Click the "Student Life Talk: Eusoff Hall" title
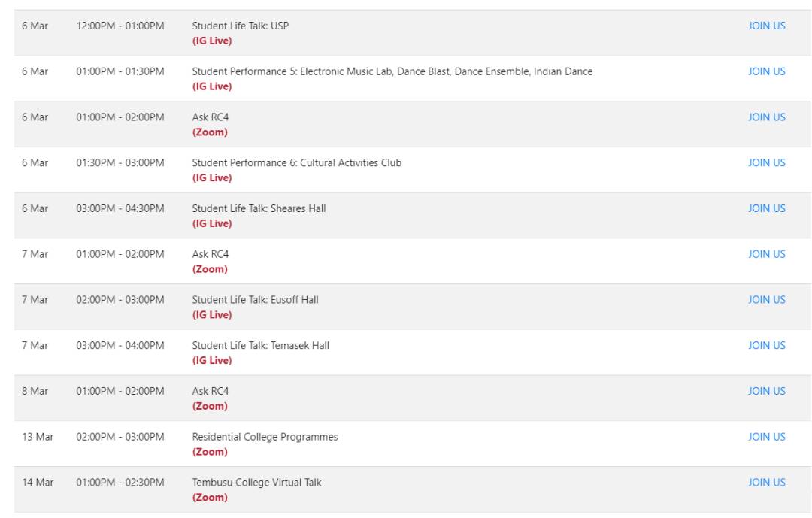Screen dimensions: 812x518 255,300
